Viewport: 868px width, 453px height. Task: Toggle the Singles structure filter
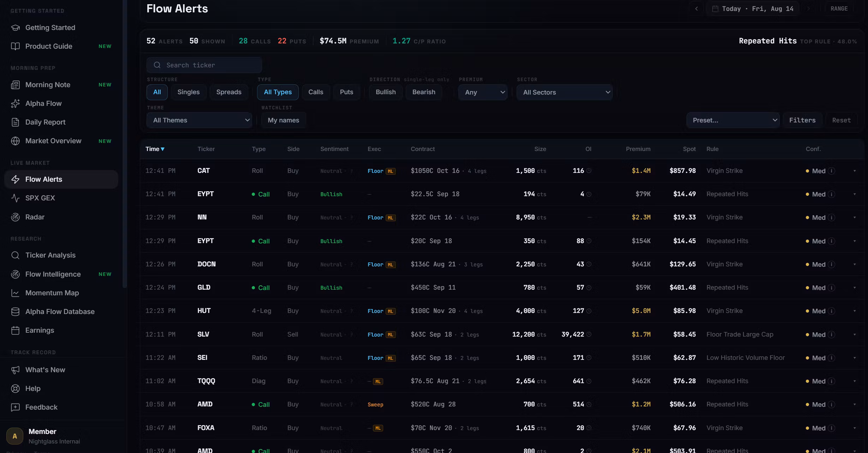[189, 92]
